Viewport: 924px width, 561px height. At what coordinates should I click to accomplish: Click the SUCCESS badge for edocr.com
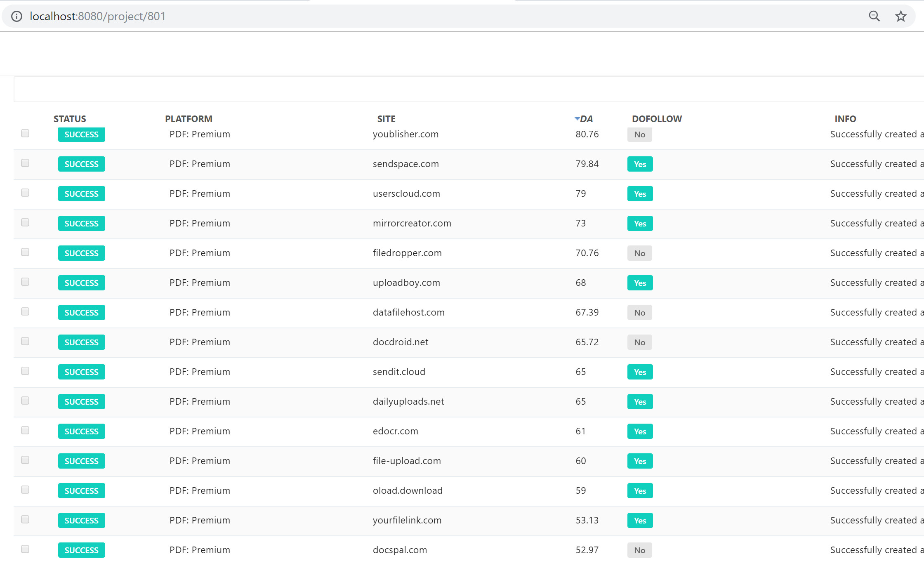click(x=82, y=431)
